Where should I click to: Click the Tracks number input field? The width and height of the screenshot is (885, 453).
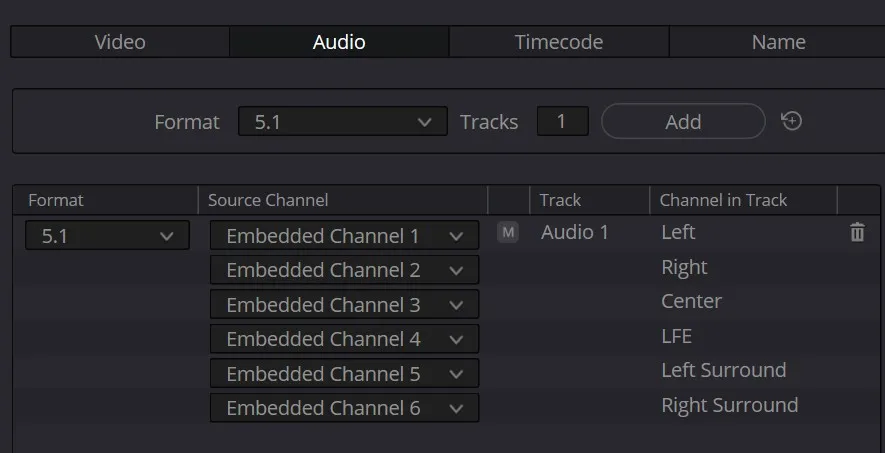(x=562, y=121)
